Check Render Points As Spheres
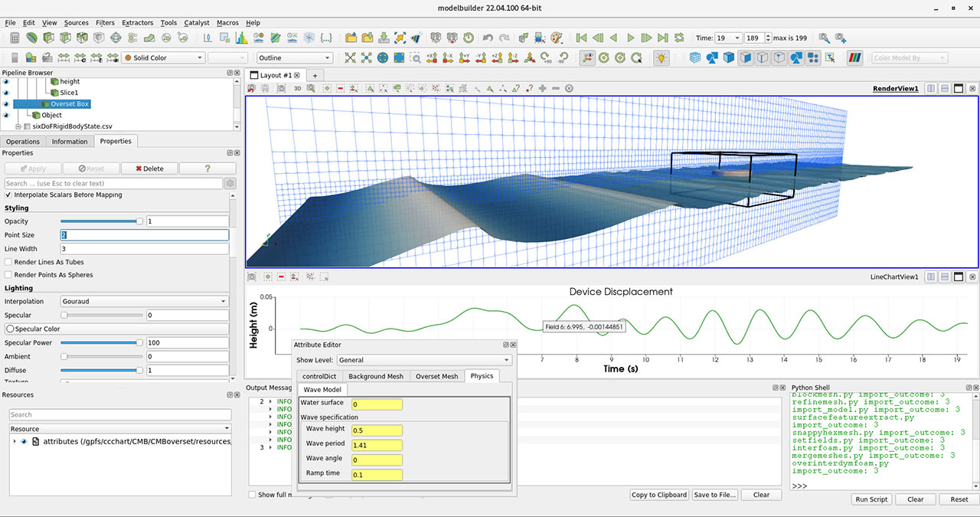This screenshot has height=517, width=980. pos(9,274)
